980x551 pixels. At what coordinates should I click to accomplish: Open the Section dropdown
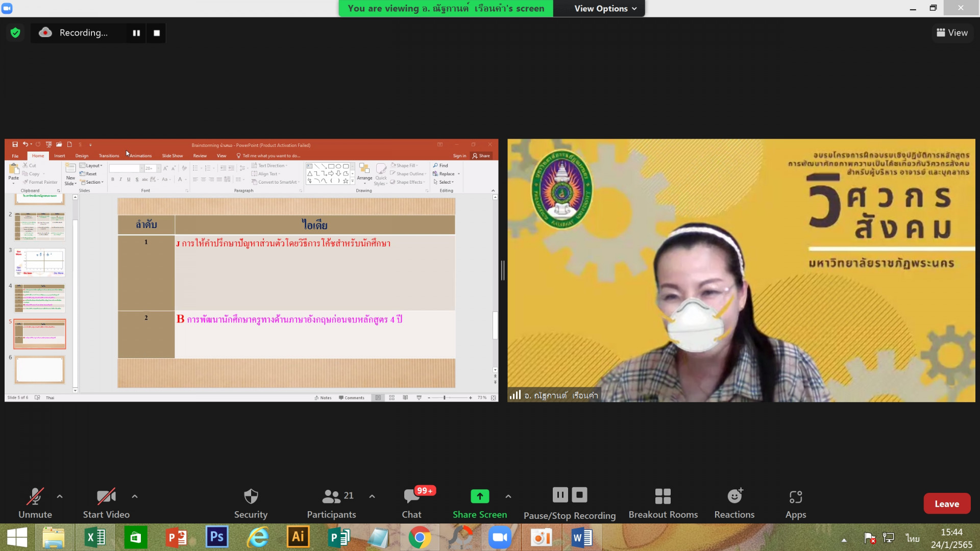click(x=92, y=182)
